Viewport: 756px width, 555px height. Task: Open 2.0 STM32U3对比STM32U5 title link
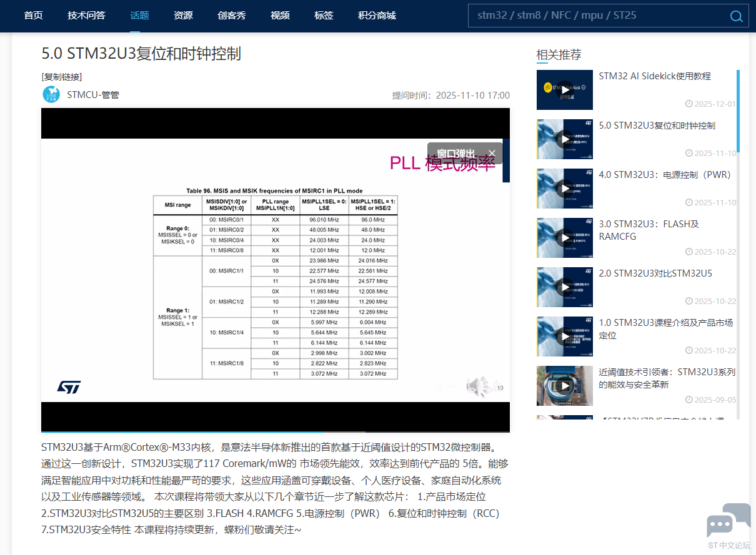click(655, 273)
